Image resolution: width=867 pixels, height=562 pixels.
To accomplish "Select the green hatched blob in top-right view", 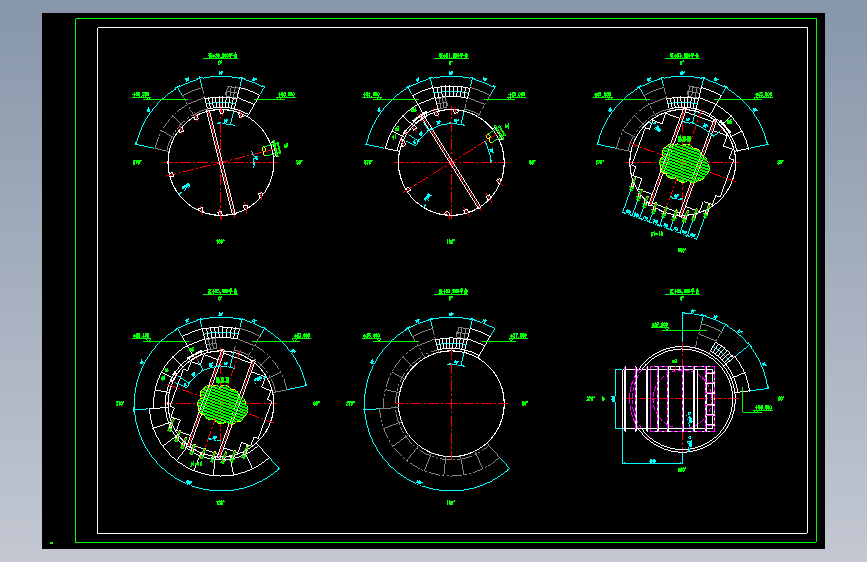I will tap(684, 163).
